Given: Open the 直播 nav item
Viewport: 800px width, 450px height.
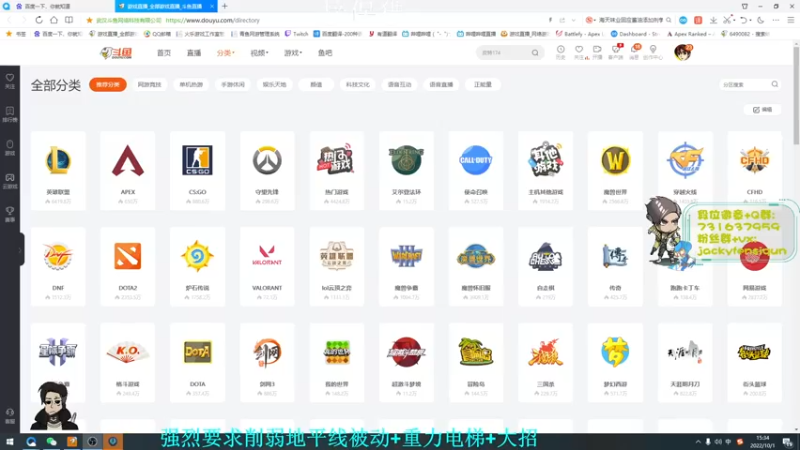Looking at the screenshot, I should (x=194, y=53).
